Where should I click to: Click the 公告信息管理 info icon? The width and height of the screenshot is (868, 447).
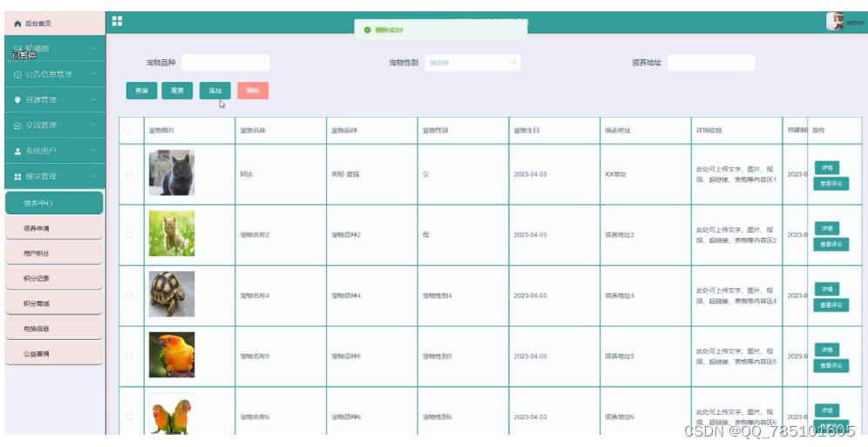pos(17,75)
